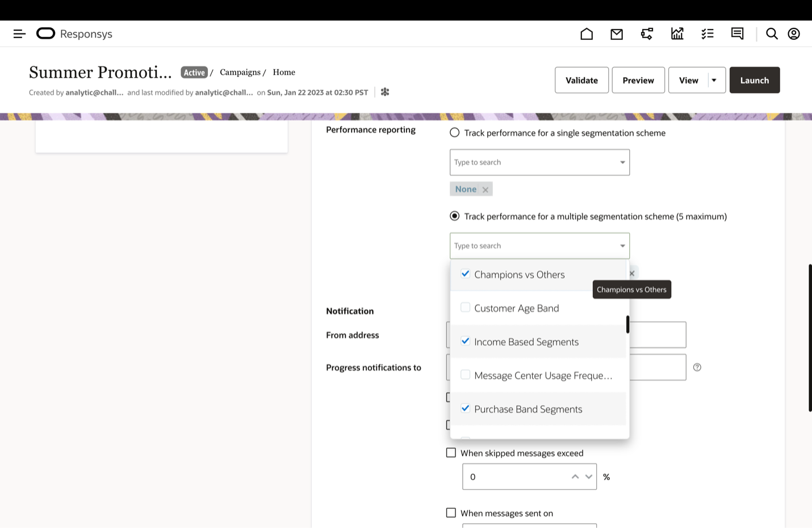This screenshot has height=529, width=812.
Task: Open the user profile icon
Action: (x=794, y=34)
